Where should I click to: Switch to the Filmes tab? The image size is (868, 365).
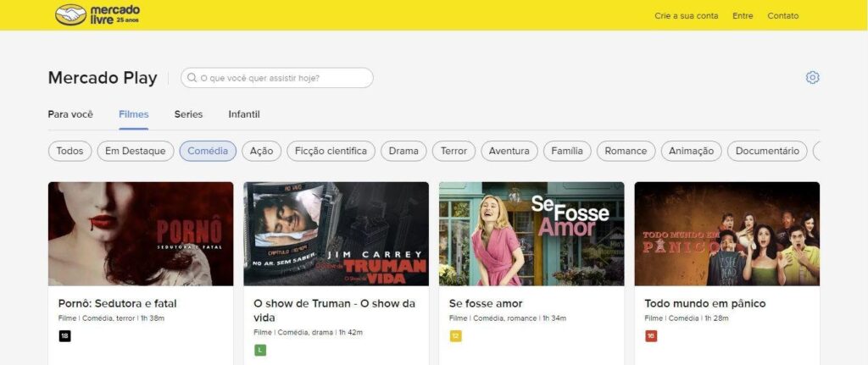133,114
